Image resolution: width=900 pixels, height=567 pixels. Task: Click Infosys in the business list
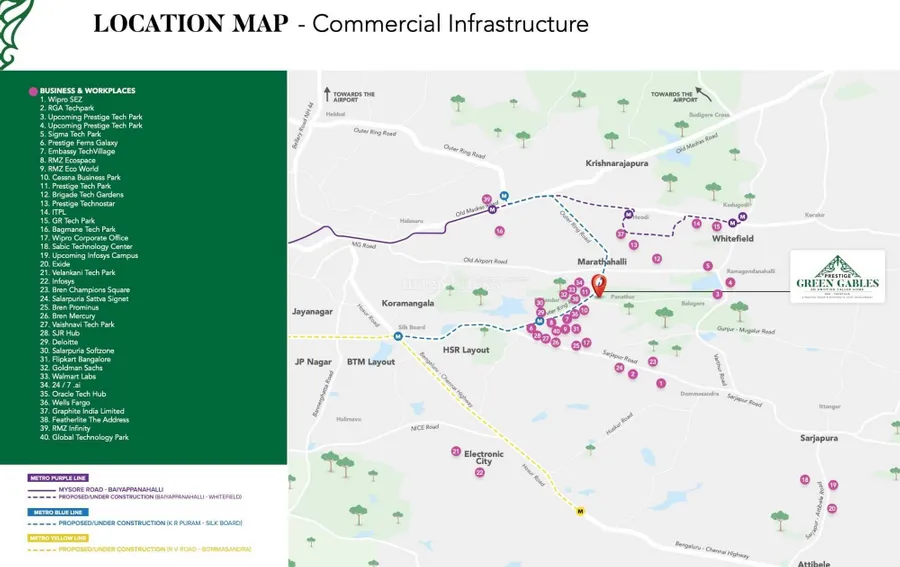[57, 281]
